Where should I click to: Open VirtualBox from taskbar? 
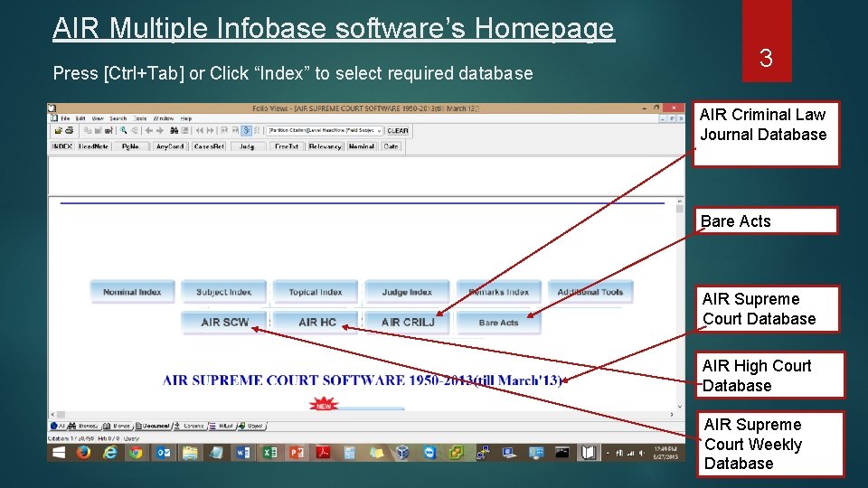pos(402,453)
